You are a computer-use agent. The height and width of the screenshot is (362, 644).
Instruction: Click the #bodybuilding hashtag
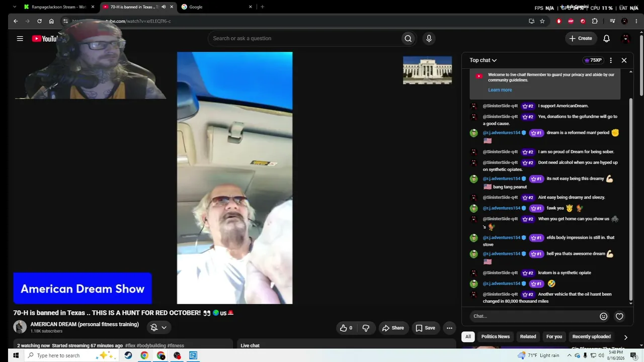click(151, 345)
